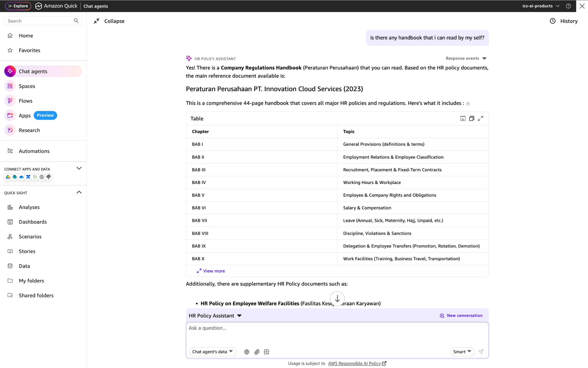Collapse the chat view
Image resolution: width=588 pixels, height=368 pixels.
pos(109,21)
